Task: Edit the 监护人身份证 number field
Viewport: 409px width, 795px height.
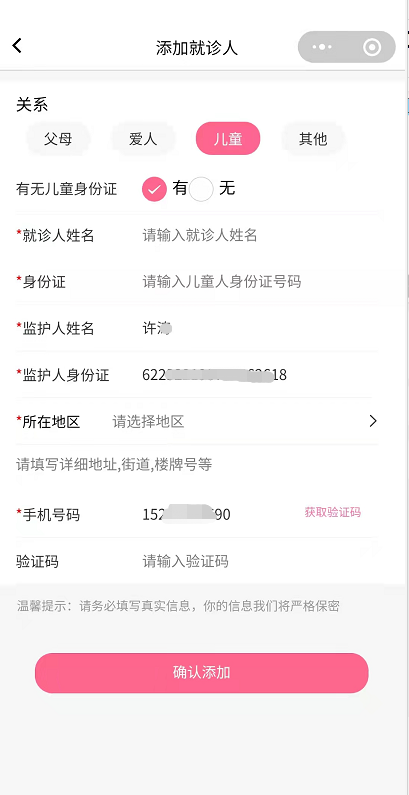Action: pyautogui.click(x=258, y=375)
